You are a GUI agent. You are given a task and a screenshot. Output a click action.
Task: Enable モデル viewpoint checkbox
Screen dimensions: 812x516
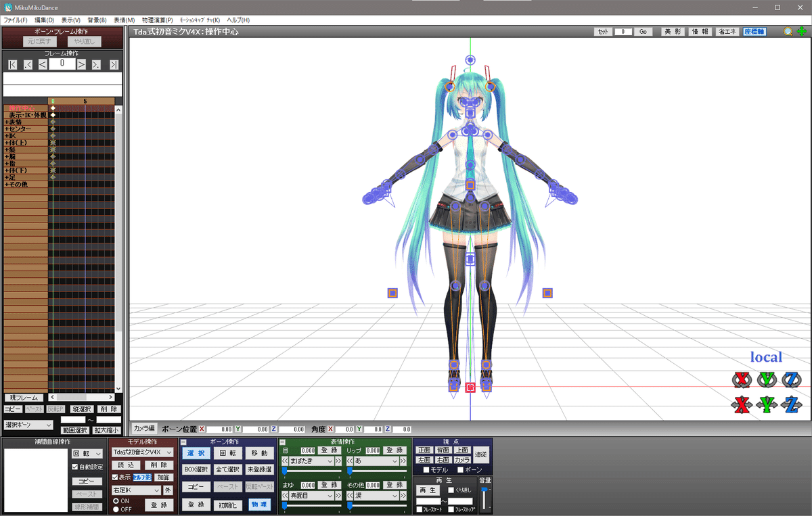click(x=426, y=469)
